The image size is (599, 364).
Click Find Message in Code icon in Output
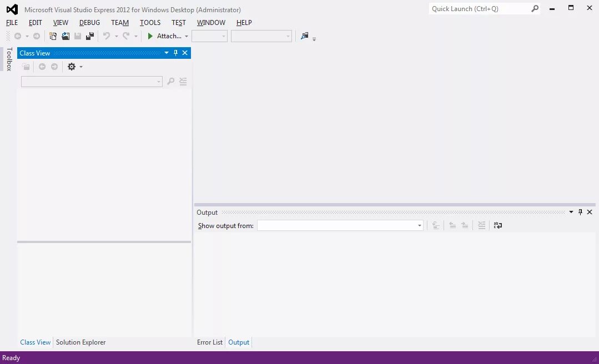click(x=435, y=225)
